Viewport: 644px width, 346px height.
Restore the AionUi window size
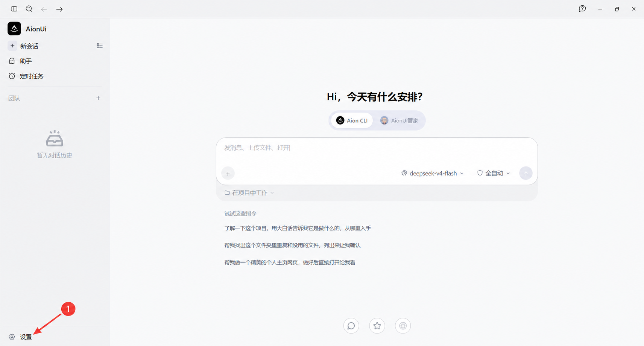tap(617, 9)
